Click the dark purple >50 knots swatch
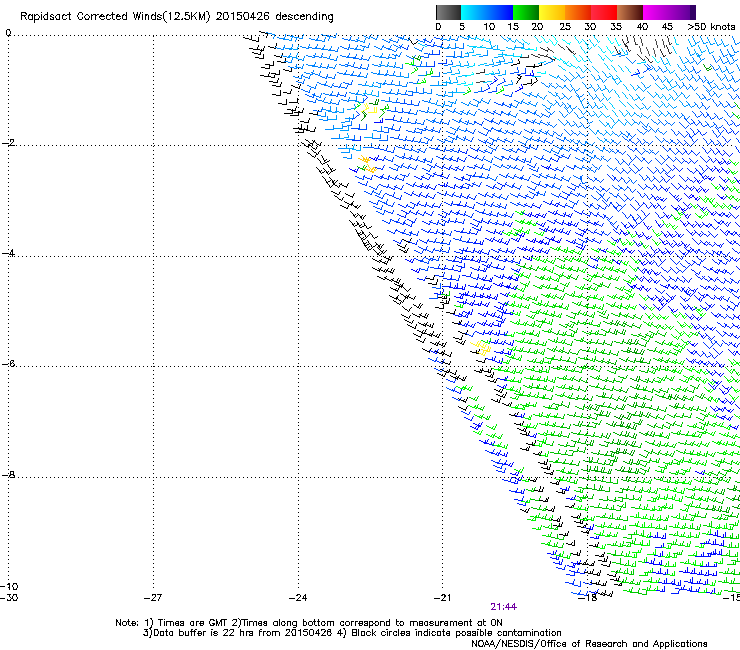 (693, 12)
